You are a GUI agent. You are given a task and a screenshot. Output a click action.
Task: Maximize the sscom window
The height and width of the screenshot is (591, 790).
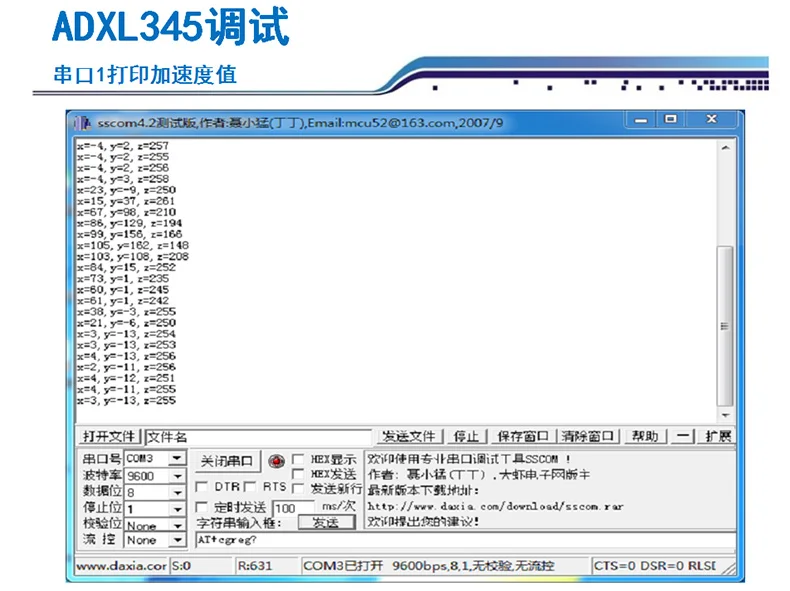pos(671,119)
